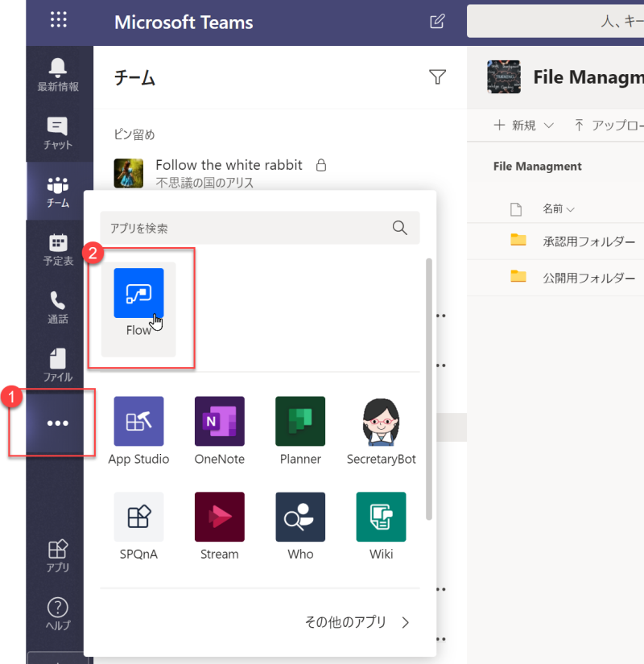Open 通話 calls section
Screen dimensions: 644x664
(58, 308)
